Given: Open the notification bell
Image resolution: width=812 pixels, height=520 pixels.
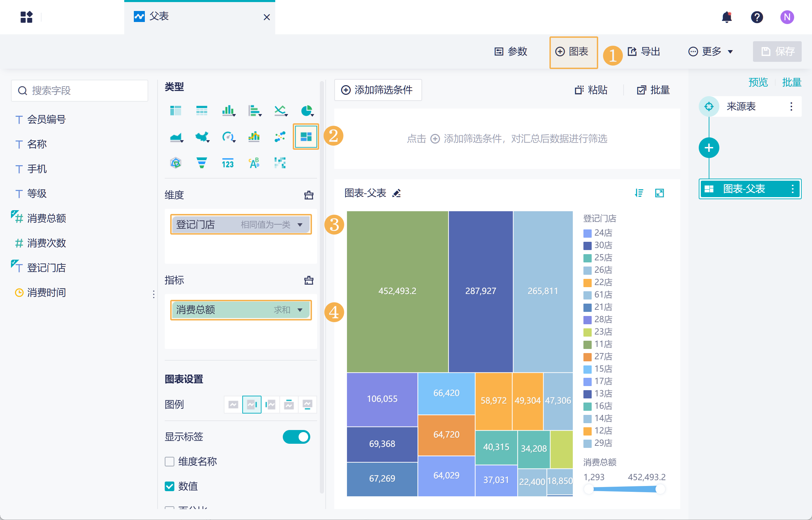Looking at the screenshot, I should pyautogui.click(x=727, y=17).
